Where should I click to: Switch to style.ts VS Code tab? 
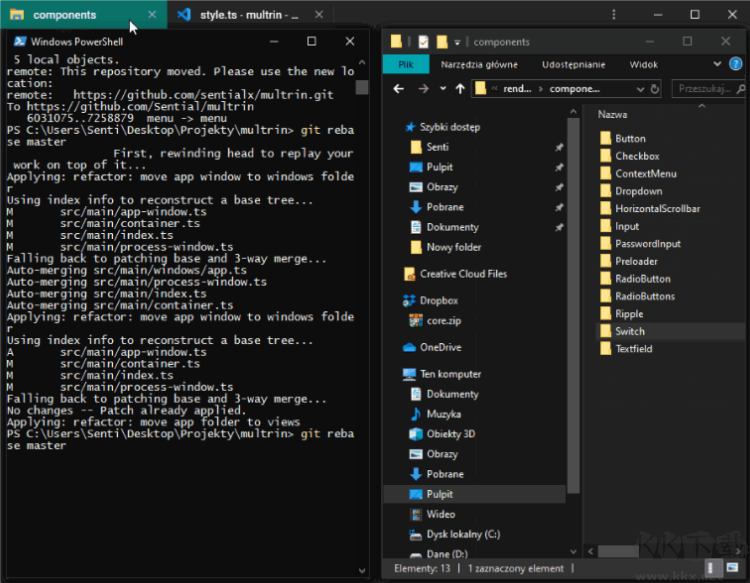pyautogui.click(x=248, y=15)
